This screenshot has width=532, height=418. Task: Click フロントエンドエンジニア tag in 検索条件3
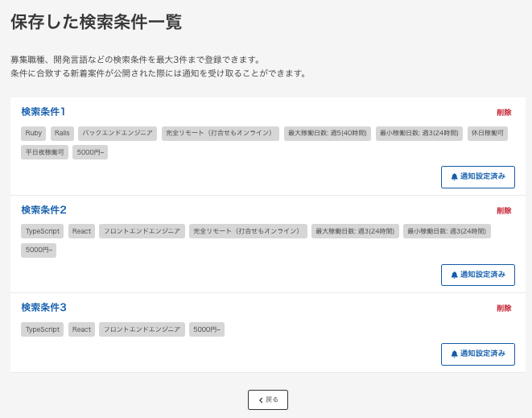[x=142, y=329]
